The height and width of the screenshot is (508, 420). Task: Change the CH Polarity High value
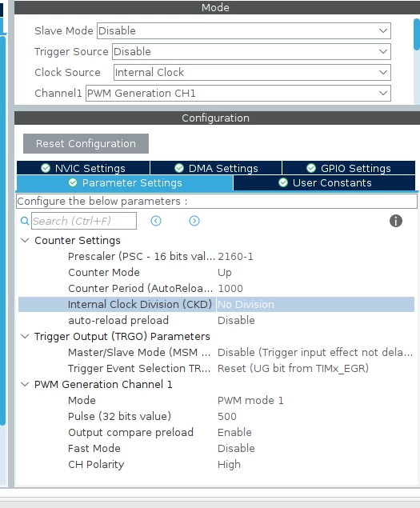[229, 465]
